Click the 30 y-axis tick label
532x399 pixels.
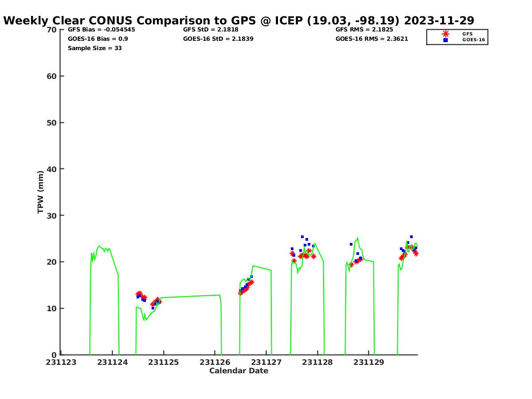click(52, 215)
